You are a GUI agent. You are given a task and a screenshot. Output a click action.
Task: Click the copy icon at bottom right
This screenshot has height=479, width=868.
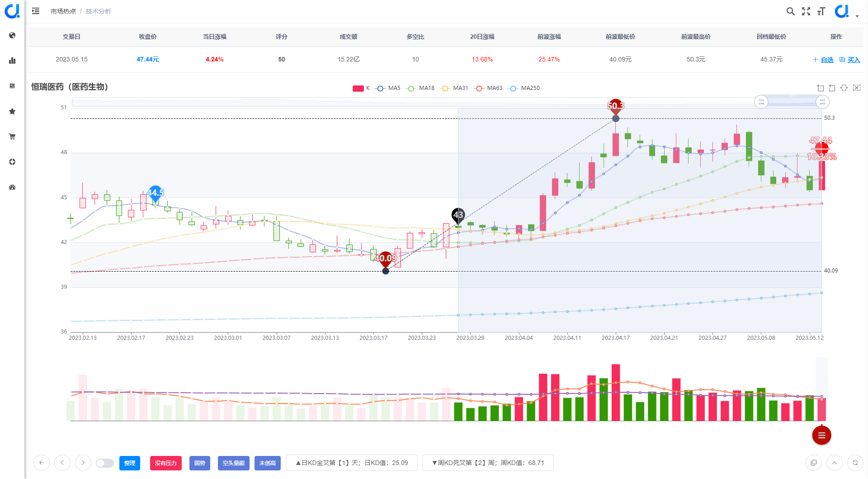point(814,463)
